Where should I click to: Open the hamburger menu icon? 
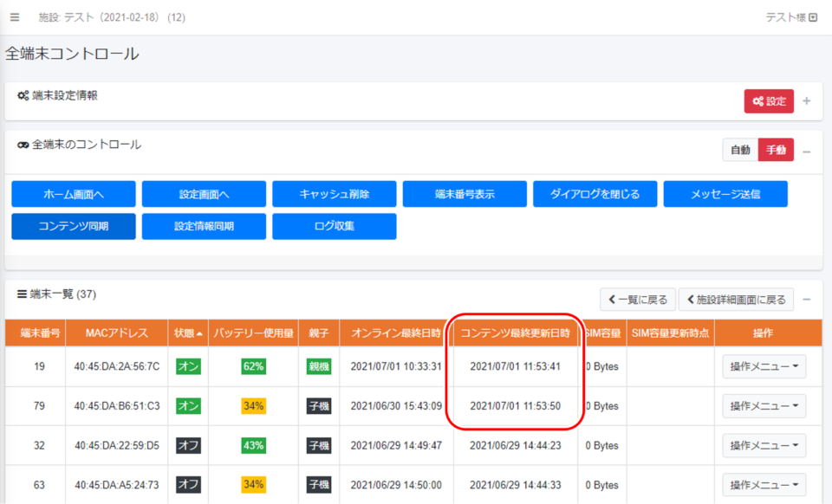[x=15, y=17]
